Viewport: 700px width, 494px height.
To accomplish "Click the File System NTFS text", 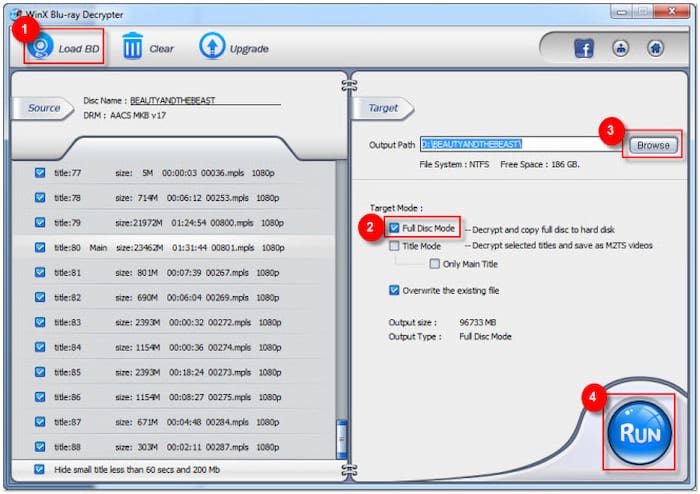I will pyautogui.click(x=454, y=165).
